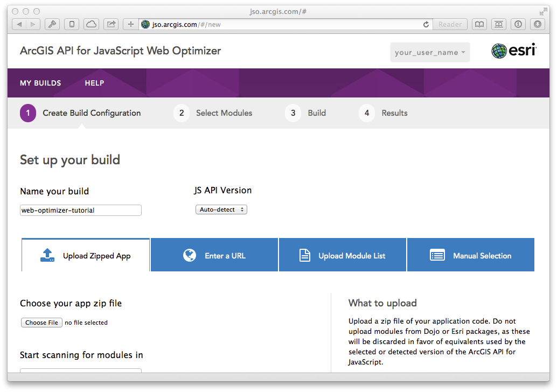Click the info circle toolbar icon
The height and width of the screenshot is (392, 557).
pos(518,25)
